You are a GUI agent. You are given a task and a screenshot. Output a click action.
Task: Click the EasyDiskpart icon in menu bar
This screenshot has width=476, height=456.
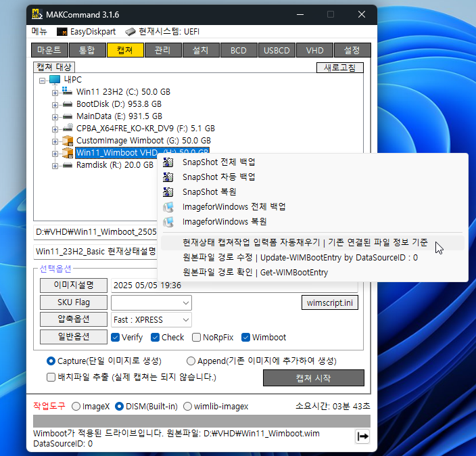tap(62, 32)
